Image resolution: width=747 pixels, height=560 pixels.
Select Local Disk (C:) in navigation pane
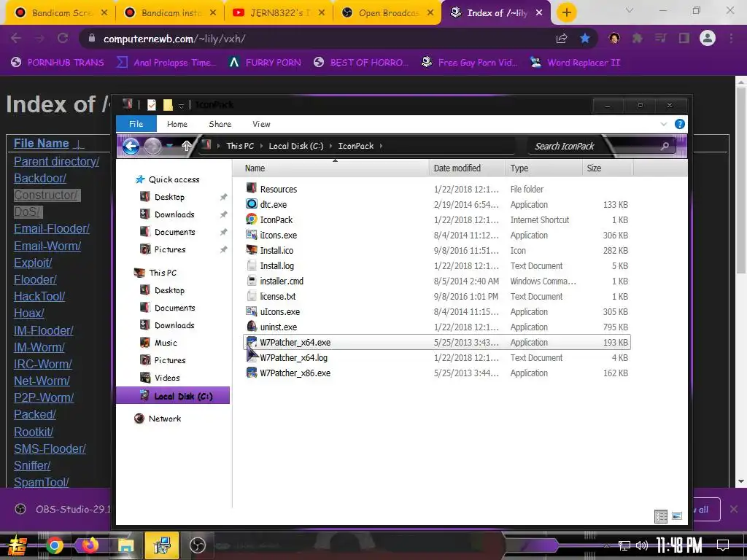point(173,396)
